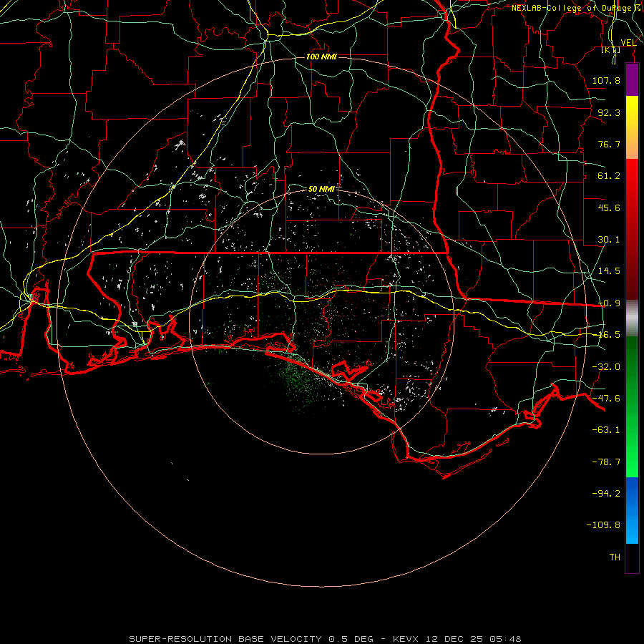The height and width of the screenshot is (644, 644).
Task: Click the 107.8 velocity scale value
Action: (x=606, y=80)
